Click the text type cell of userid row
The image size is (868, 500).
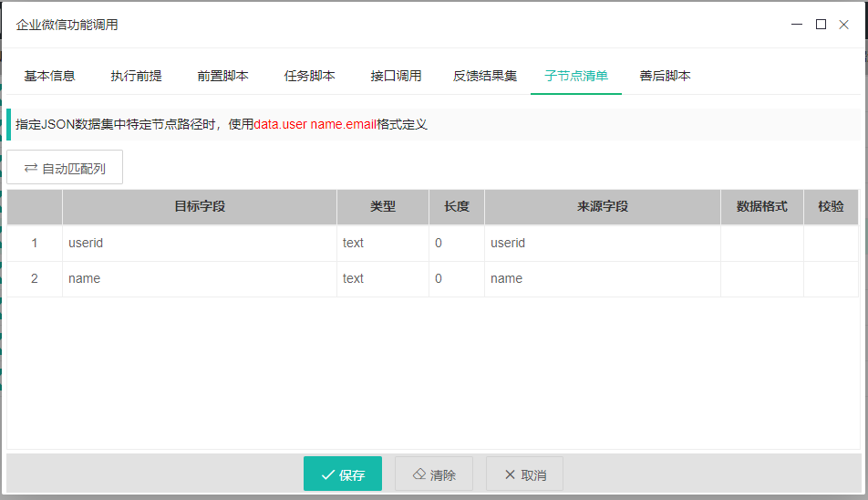(x=383, y=243)
